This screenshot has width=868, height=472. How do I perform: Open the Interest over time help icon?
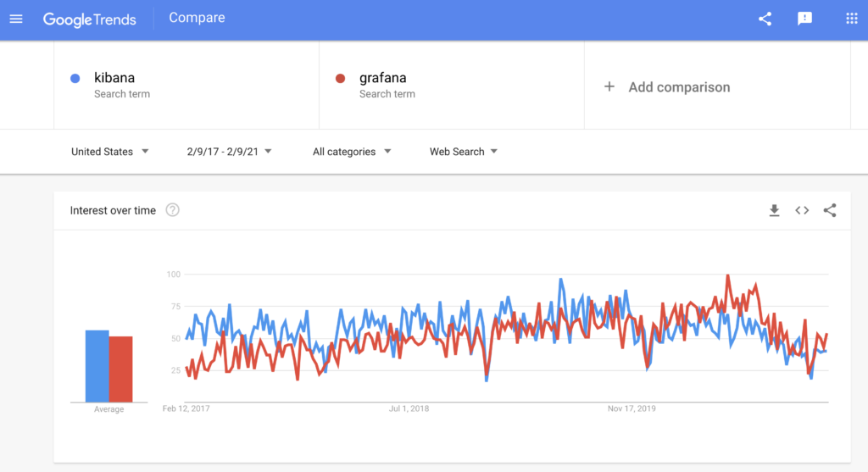pyautogui.click(x=173, y=210)
